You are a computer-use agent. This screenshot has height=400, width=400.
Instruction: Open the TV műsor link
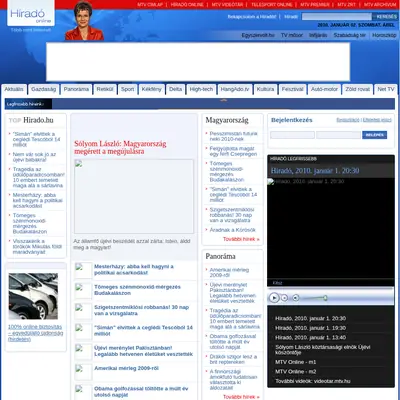(x=292, y=35)
